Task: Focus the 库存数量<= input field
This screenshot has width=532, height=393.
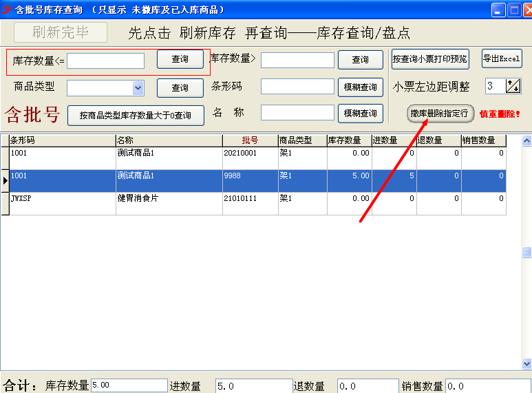Action: 105,61
